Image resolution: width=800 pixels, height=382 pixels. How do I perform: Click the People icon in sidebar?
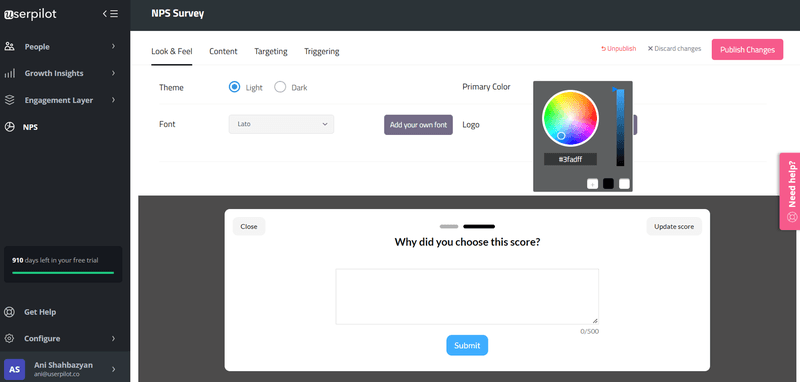[9, 46]
